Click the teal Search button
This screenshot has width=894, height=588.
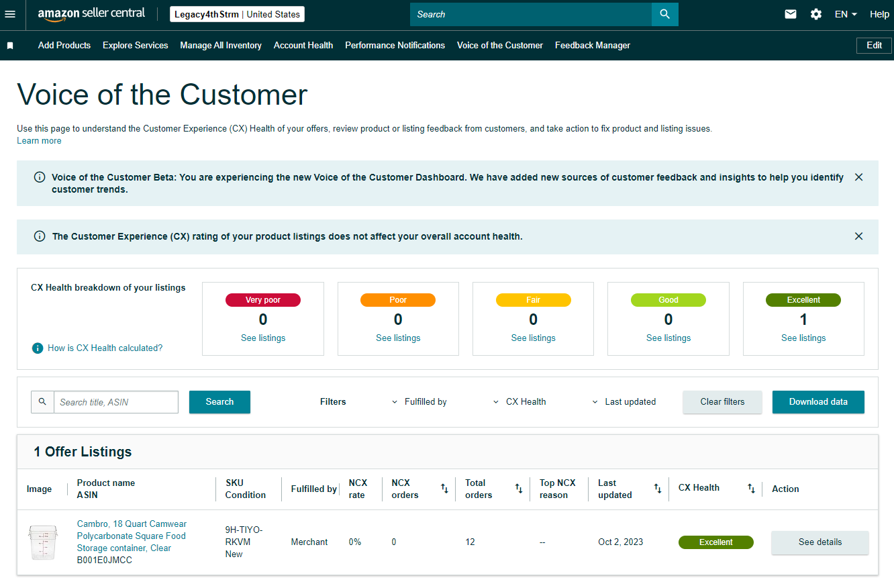[x=219, y=402]
